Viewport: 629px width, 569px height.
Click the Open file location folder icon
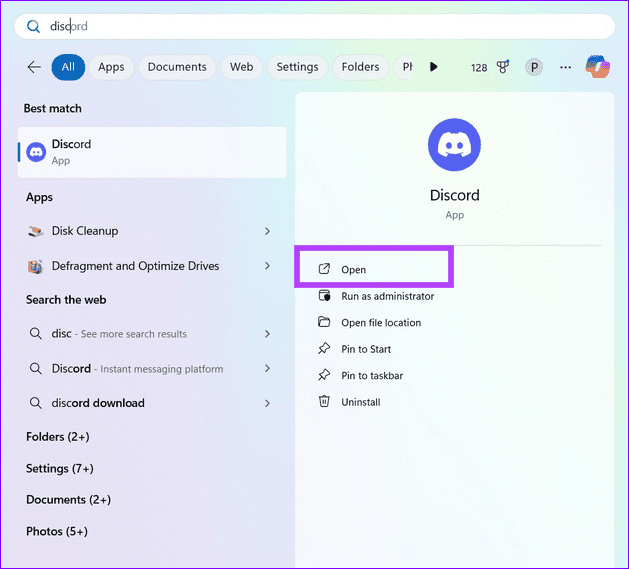324,322
